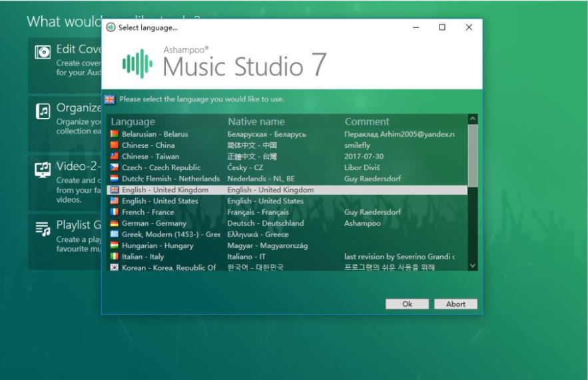Click the Edit Cover icon in background
Screen dimensions: 588x380
click(43, 51)
